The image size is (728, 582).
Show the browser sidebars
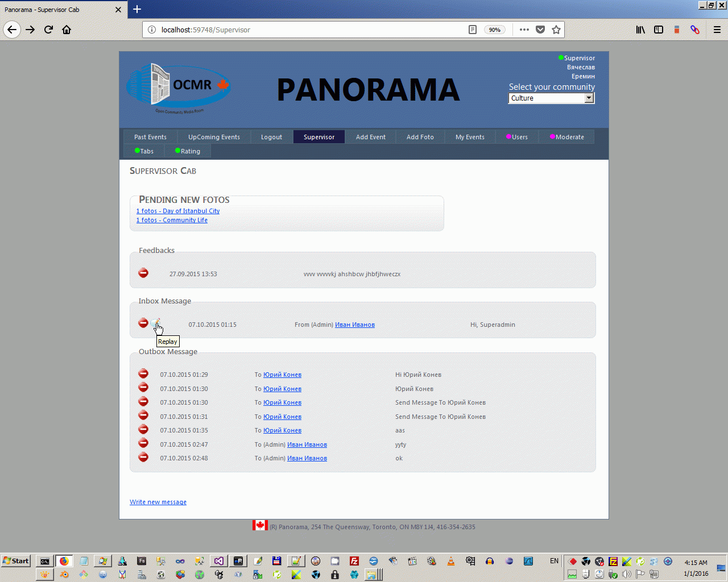click(x=659, y=30)
